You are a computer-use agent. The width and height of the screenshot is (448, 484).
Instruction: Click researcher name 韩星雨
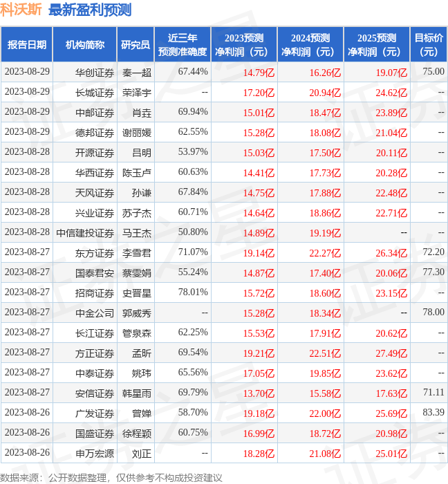click(x=137, y=393)
